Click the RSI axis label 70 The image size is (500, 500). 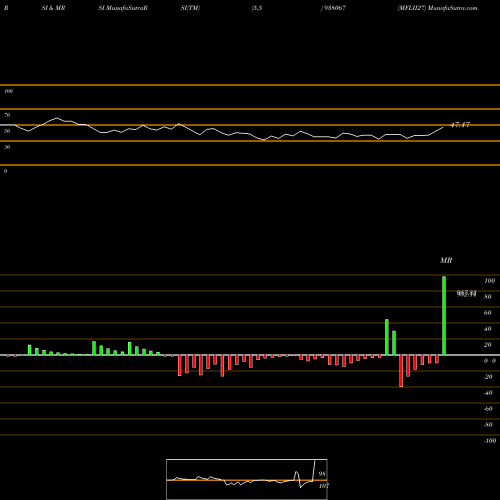(7, 115)
